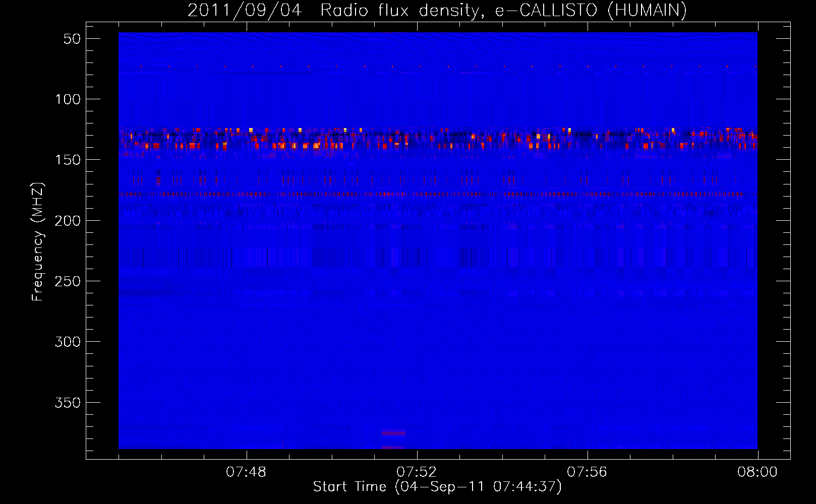This screenshot has height=504, width=816.
Task: Click the 200 frequency tick label
Action: [68, 221]
